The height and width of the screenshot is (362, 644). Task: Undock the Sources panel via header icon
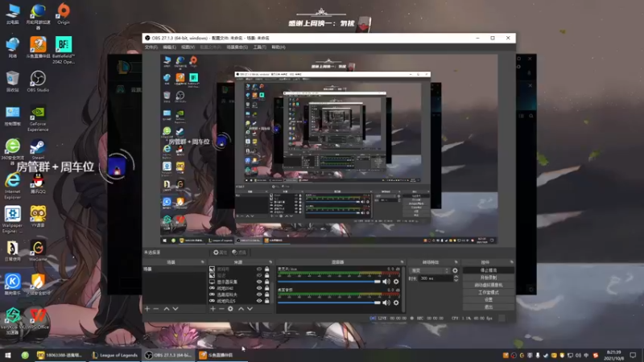[270, 262]
